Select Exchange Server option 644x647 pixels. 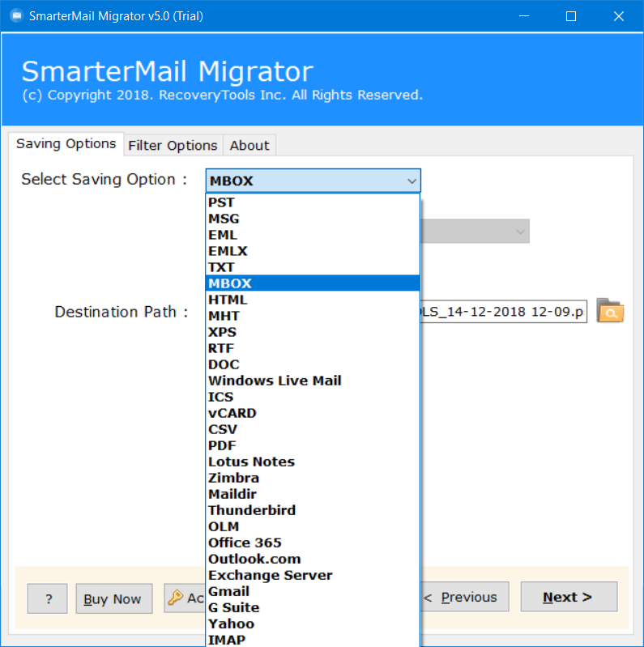pos(313,575)
